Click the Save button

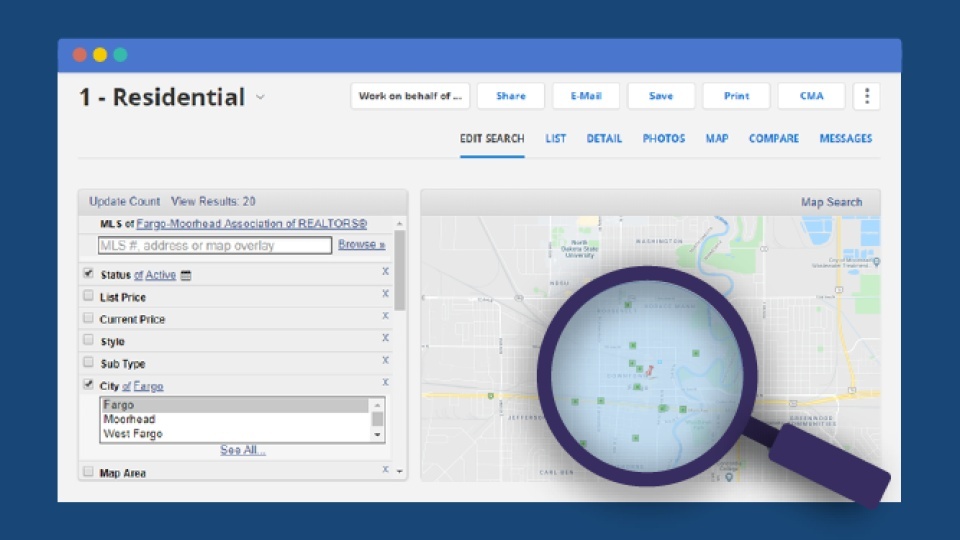(661, 96)
